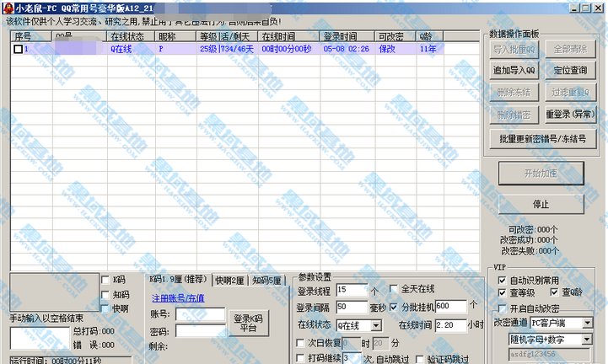Select the Q在线 cell in row 1
The height and width of the screenshot is (364, 608).
click(131, 49)
